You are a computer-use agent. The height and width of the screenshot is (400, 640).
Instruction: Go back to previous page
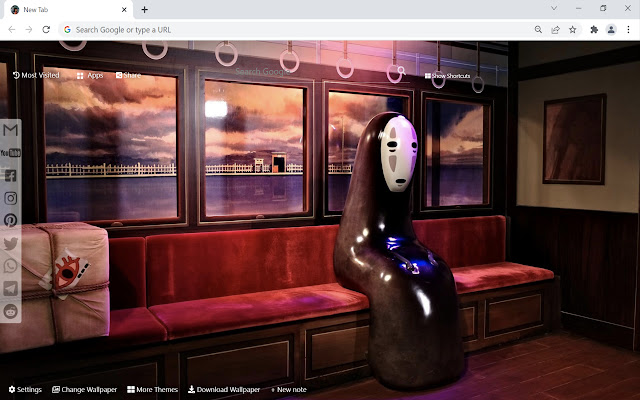tap(12, 29)
